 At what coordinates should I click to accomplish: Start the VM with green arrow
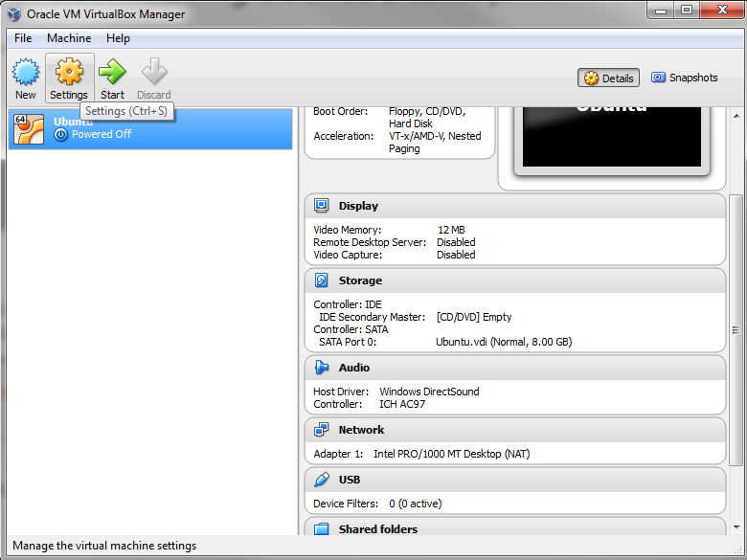[112, 72]
